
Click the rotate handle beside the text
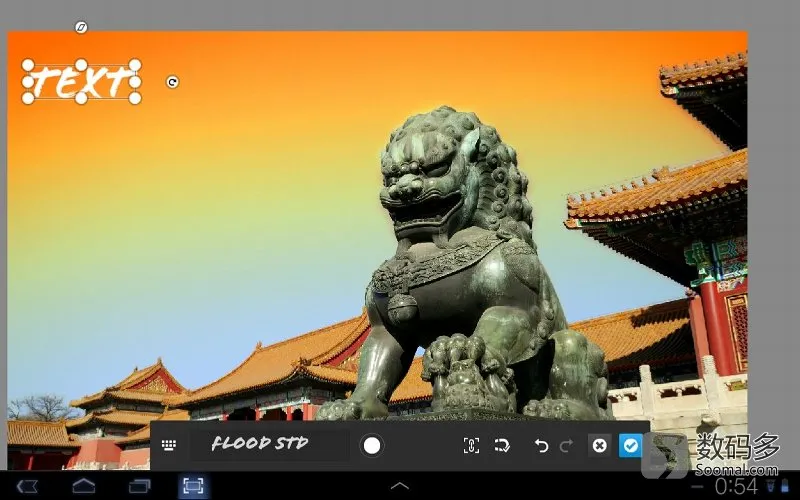point(172,82)
